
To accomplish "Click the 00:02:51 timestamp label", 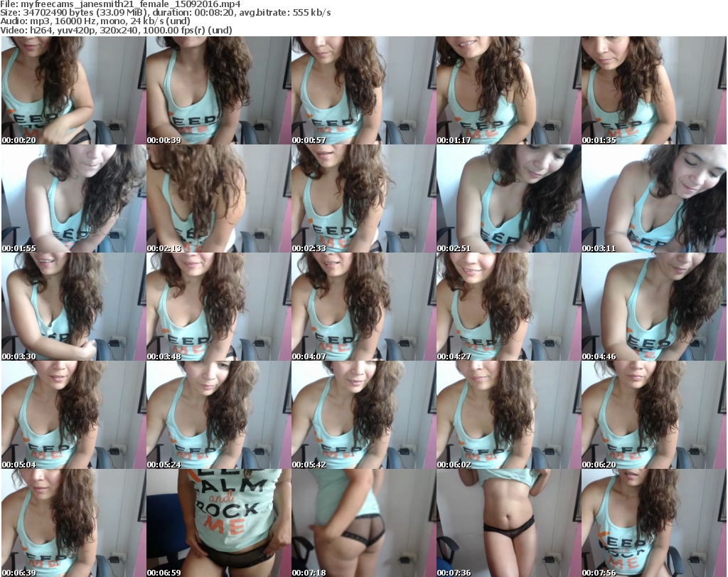I will pos(454,248).
